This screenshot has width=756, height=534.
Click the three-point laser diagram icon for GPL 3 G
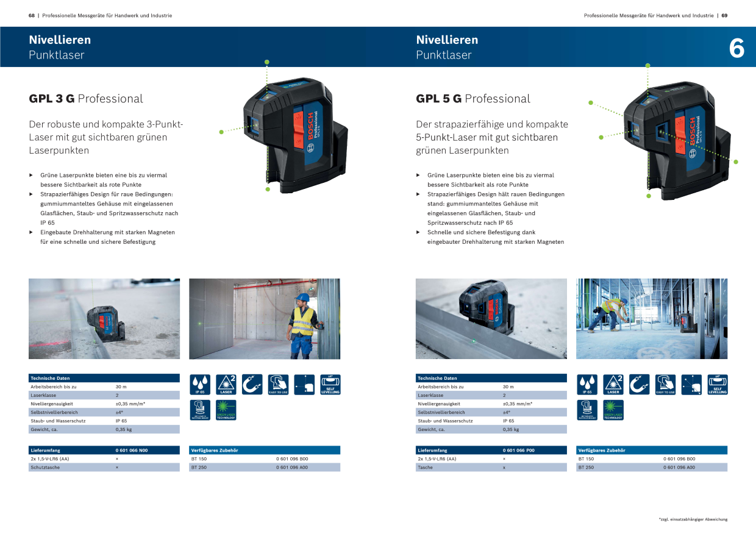(304, 385)
